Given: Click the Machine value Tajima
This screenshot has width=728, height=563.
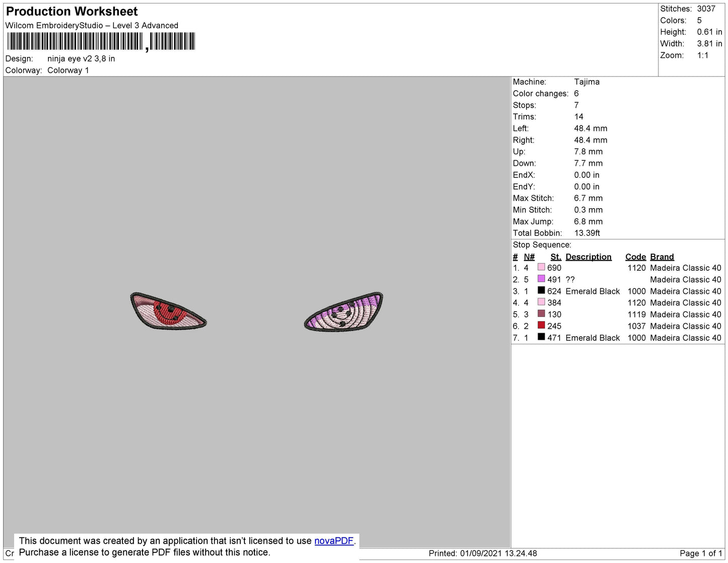Looking at the screenshot, I should click(x=587, y=82).
